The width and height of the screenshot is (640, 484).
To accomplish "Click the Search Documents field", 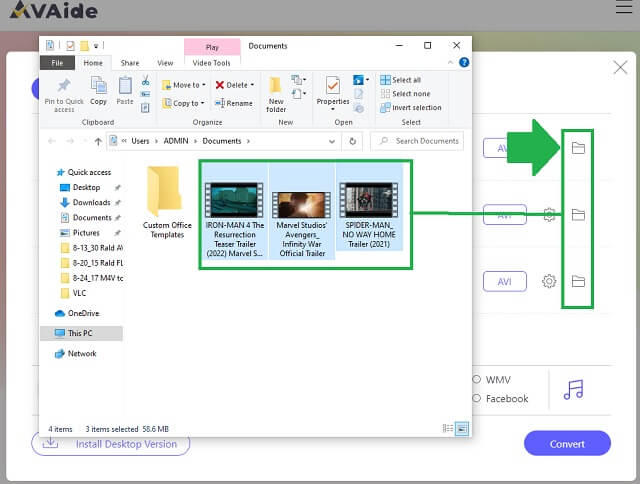I will click(x=417, y=141).
